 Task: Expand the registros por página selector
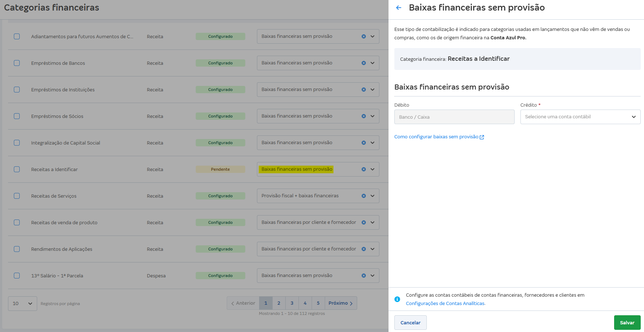(22, 303)
